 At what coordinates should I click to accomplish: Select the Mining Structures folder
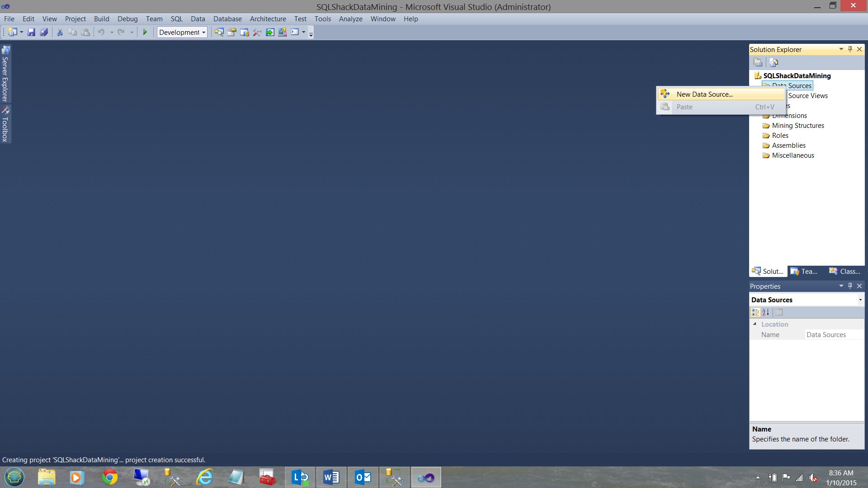tap(798, 126)
